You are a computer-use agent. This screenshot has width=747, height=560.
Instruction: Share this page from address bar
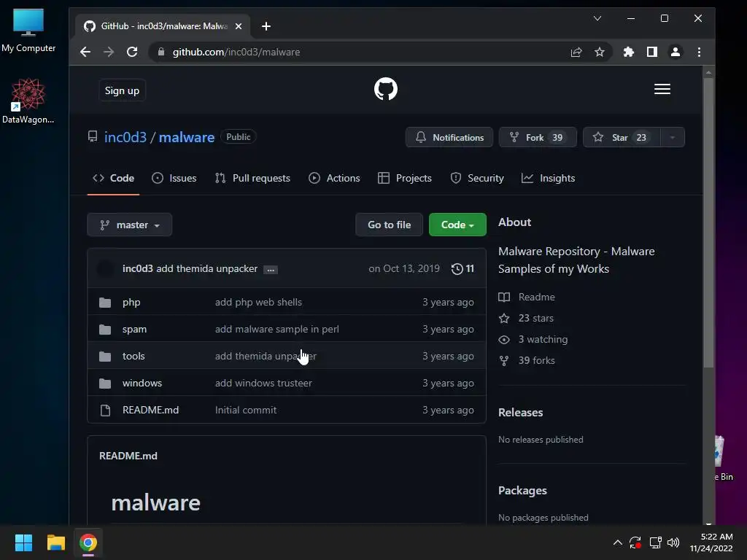pyautogui.click(x=576, y=52)
